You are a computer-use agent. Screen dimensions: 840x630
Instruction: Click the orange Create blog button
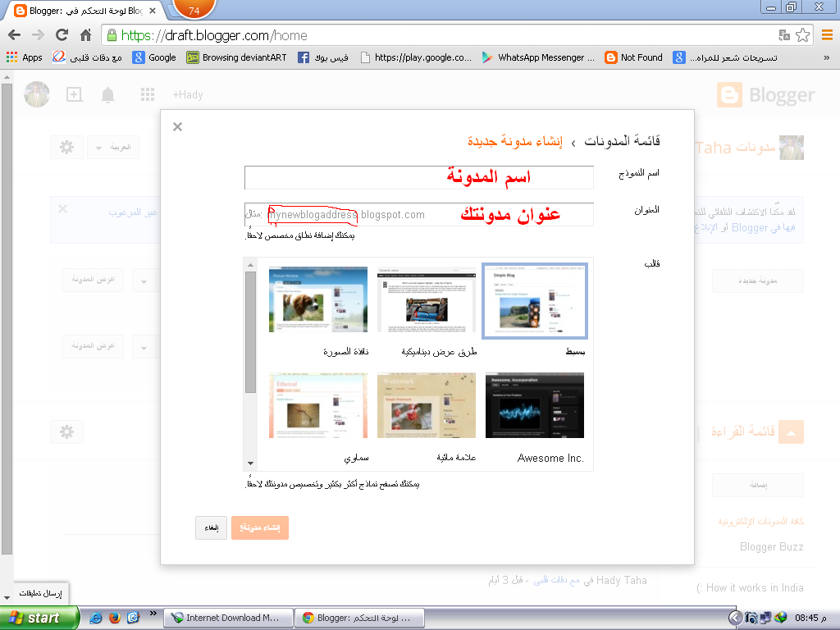point(260,527)
